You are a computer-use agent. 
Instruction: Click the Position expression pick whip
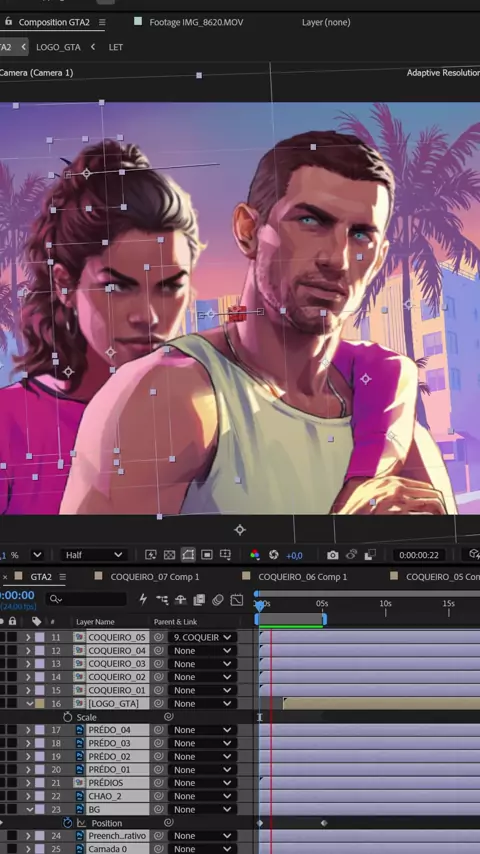point(169,823)
